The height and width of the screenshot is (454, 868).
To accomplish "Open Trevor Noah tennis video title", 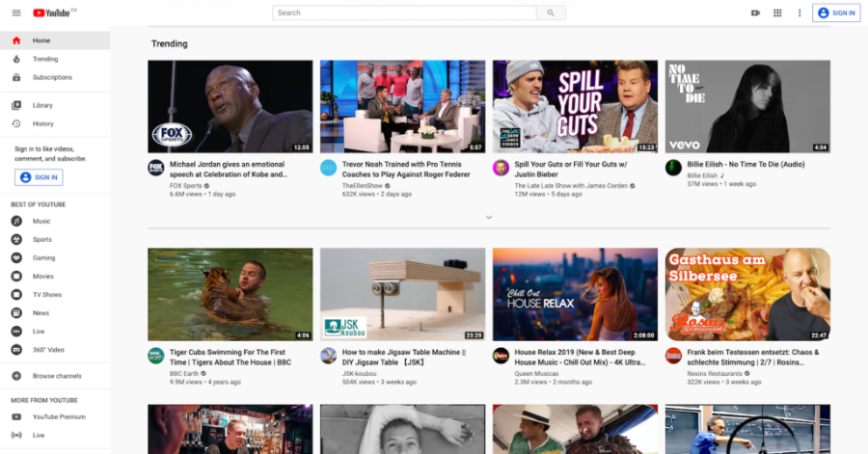I will pos(406,170).
